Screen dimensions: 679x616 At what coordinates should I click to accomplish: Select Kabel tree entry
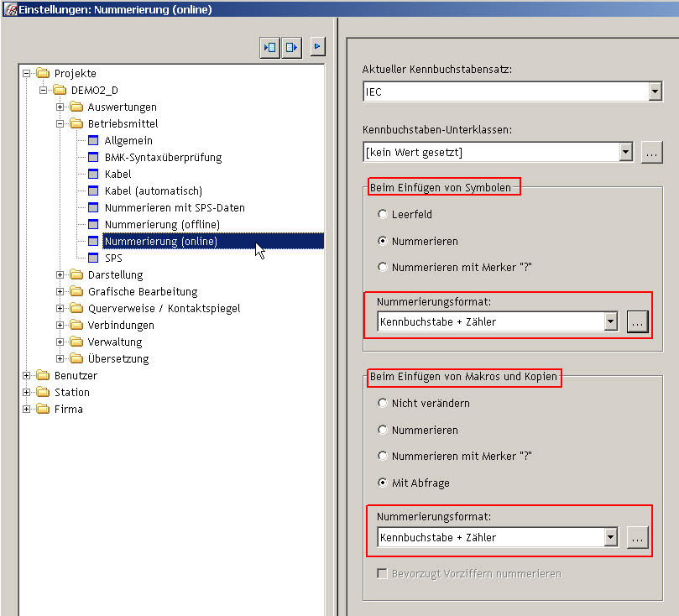[x=118, y=174]
